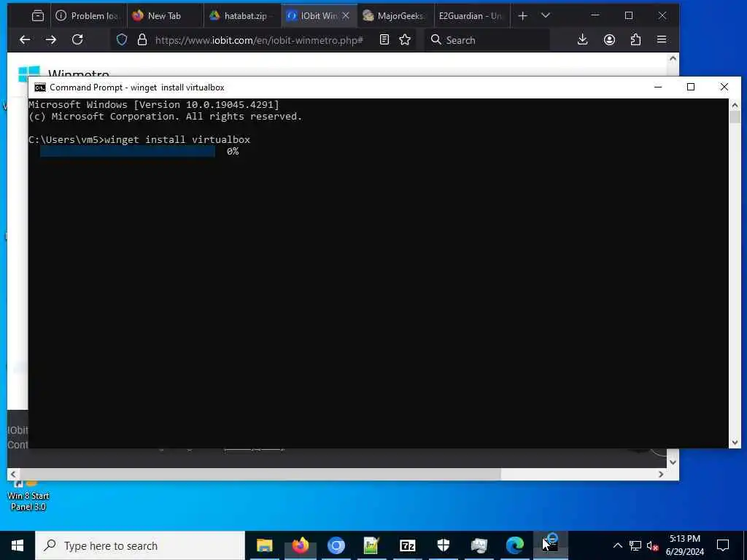This screenshot has width=747, height=560.
Task: Reload the current Firefox page
Action: tap(77, 39)
